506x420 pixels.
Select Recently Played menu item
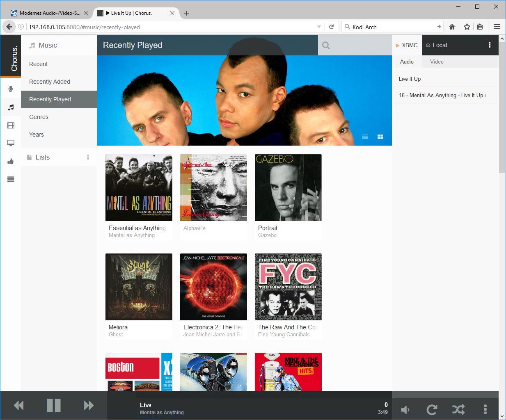[59, 99]
